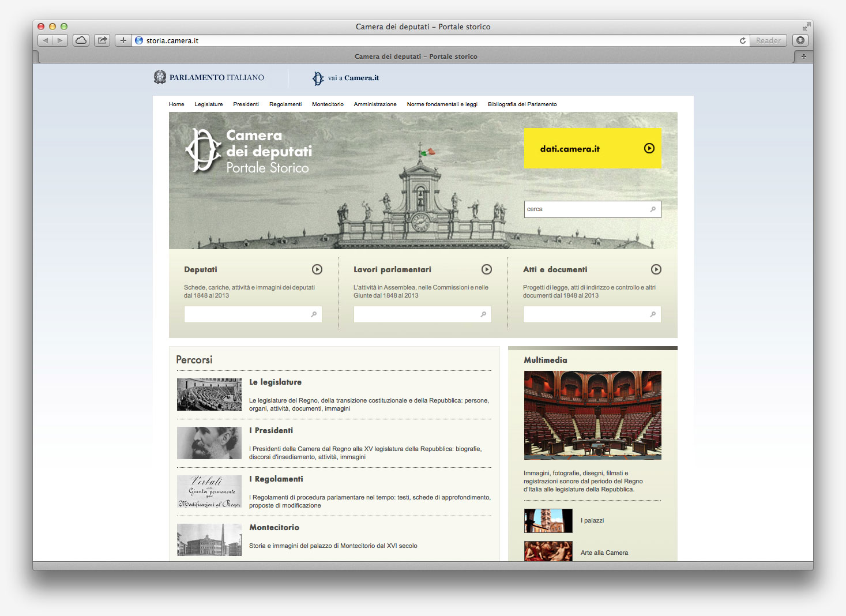Click Atti e documenti arrow circle icon
This screenshot has width=846, height=616.
[x=656, y=269]
